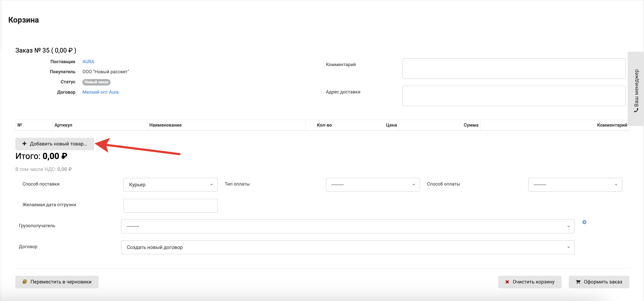Expand the Грузополучатель dropdown
This screenshot has width=644, height=301.
click(x=347, y=226)
